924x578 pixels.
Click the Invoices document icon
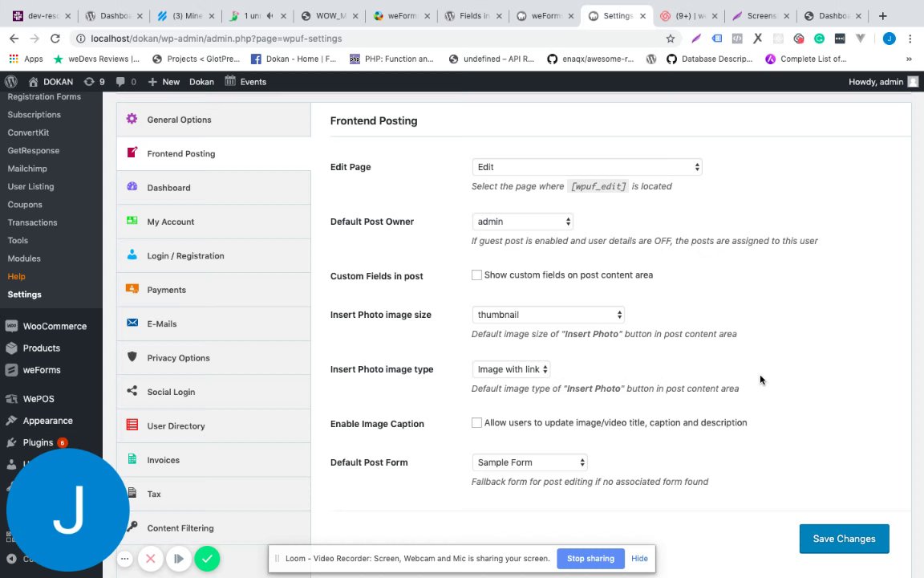pos(132,459)
